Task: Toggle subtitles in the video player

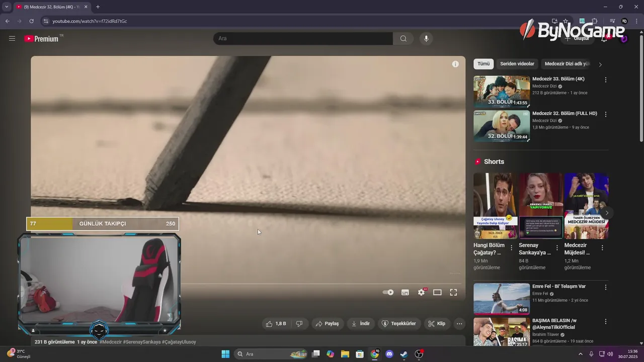Action: tap(405, 292)
